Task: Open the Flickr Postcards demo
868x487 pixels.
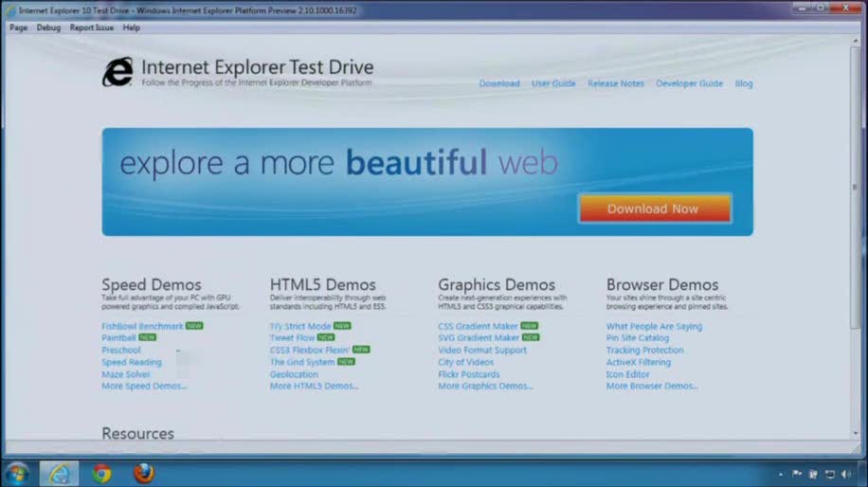Action: [x=468, y=374]
